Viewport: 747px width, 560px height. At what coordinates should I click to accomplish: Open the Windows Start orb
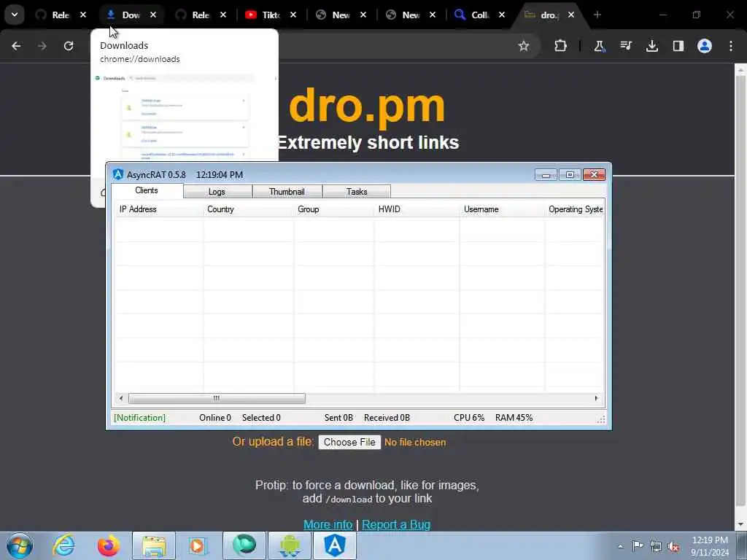tap(20, 545)
